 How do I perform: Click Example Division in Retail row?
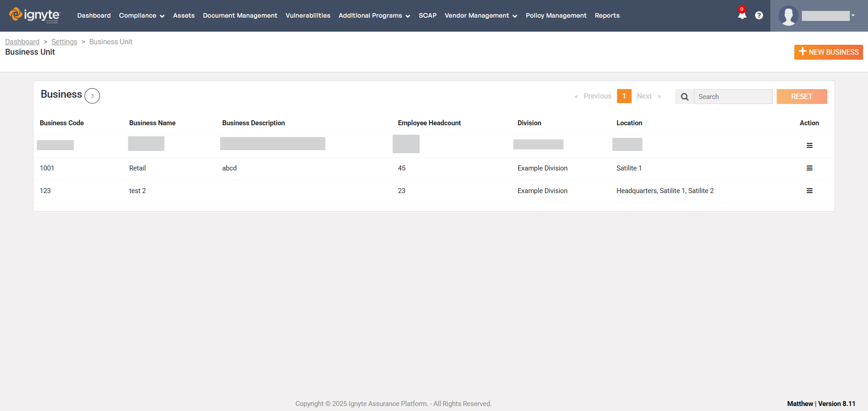click(542, 168)
